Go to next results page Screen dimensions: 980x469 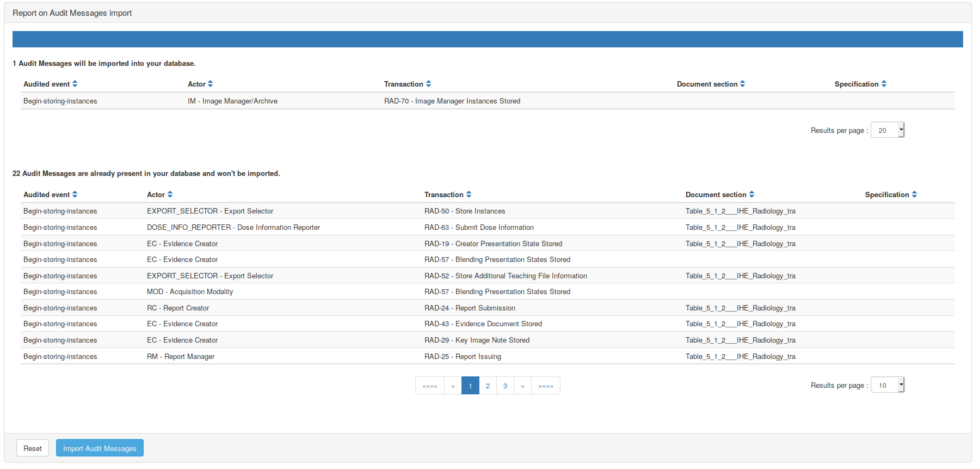tap(522, 386)
